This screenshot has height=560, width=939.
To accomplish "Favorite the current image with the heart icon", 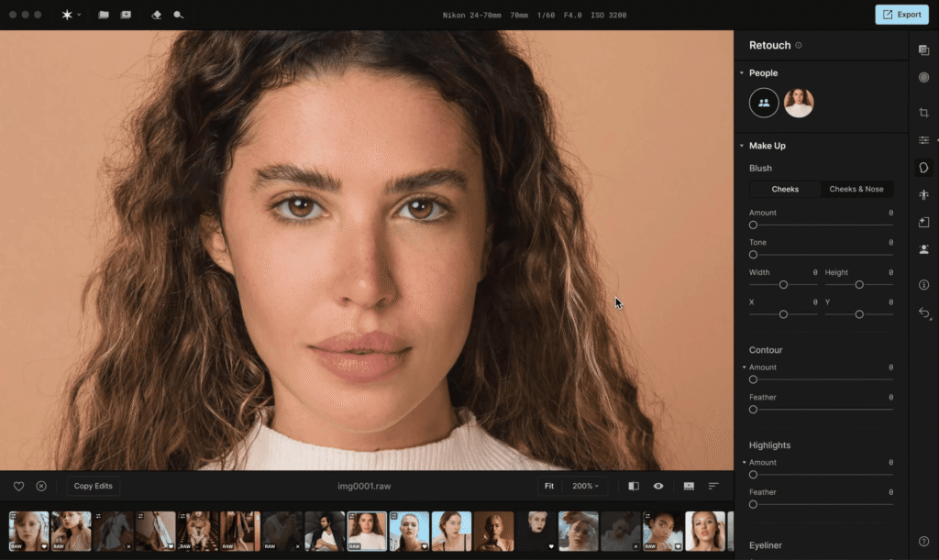I will coord(18,486).
